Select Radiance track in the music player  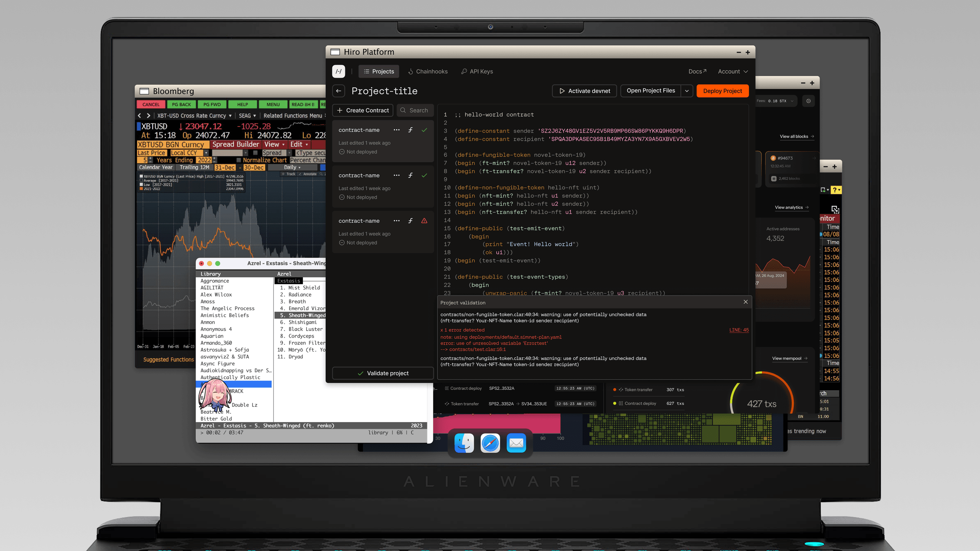click(299, 295)
